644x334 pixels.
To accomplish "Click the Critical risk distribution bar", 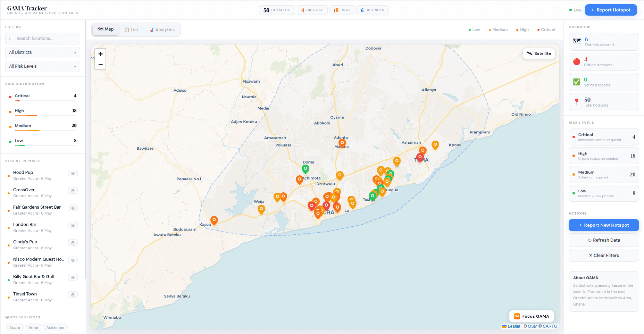I will coord(45,101).
